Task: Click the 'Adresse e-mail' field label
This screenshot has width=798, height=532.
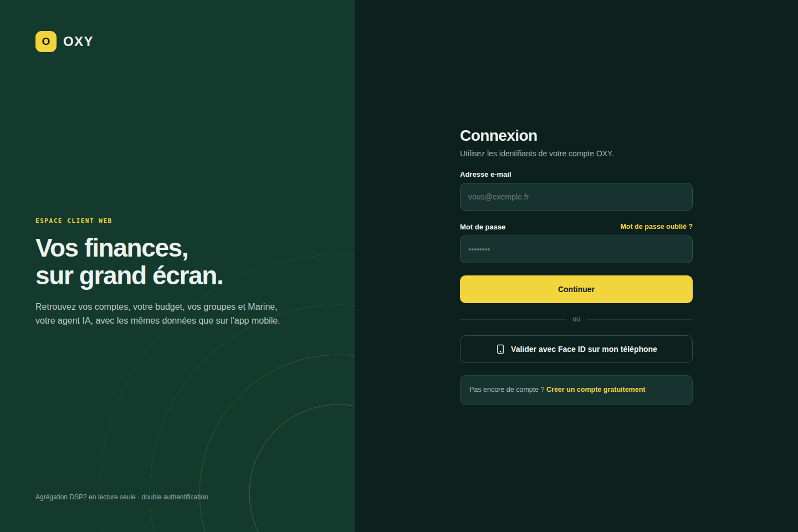Action: [485, 175]
